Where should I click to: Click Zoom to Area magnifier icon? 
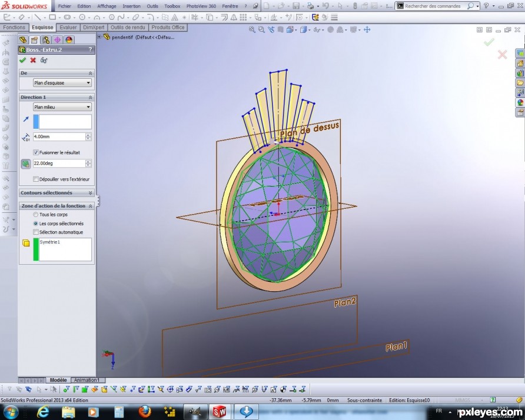pyautogui.click(x=261, y=29)
